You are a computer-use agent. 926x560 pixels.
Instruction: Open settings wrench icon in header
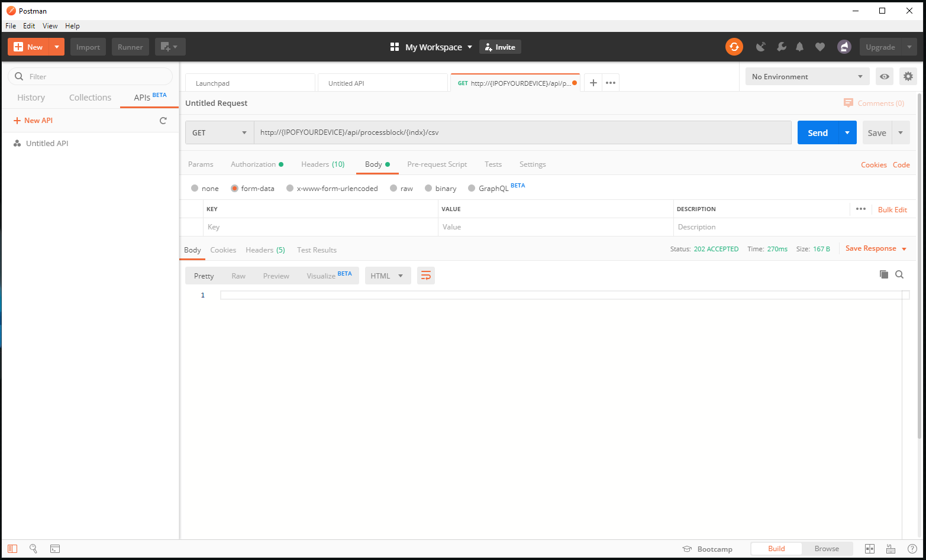781,47
